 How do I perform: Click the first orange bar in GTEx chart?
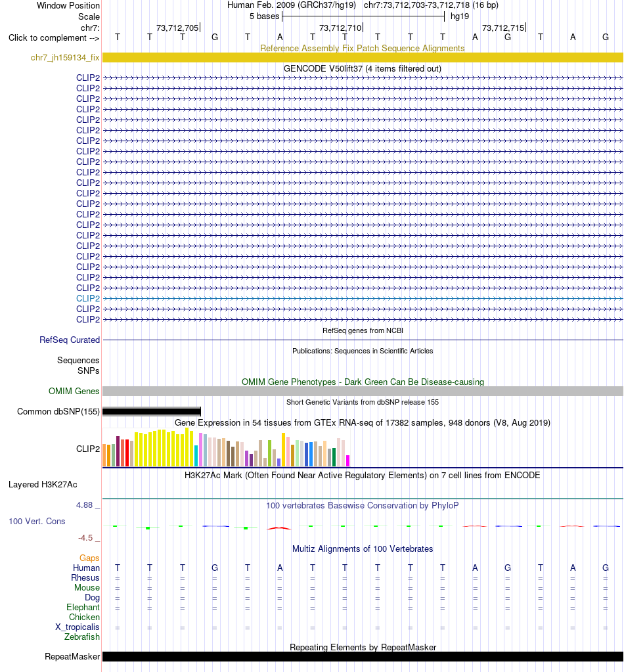click(104, 455)
